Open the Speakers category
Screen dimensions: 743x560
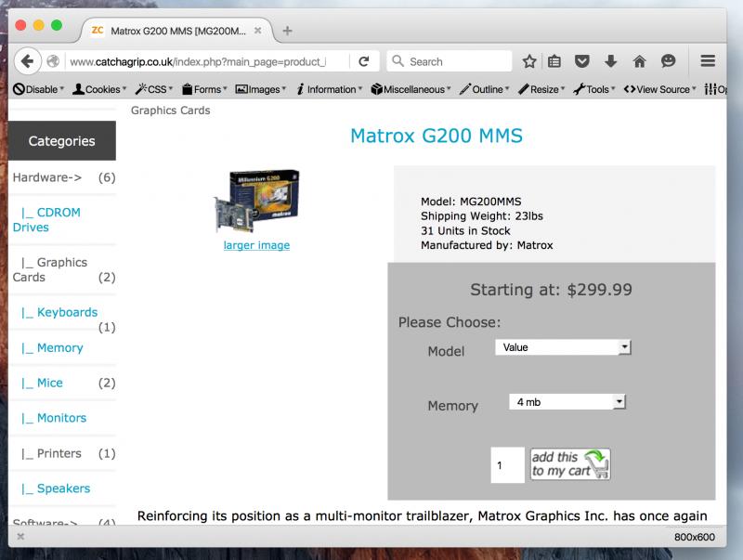point(56,488)
